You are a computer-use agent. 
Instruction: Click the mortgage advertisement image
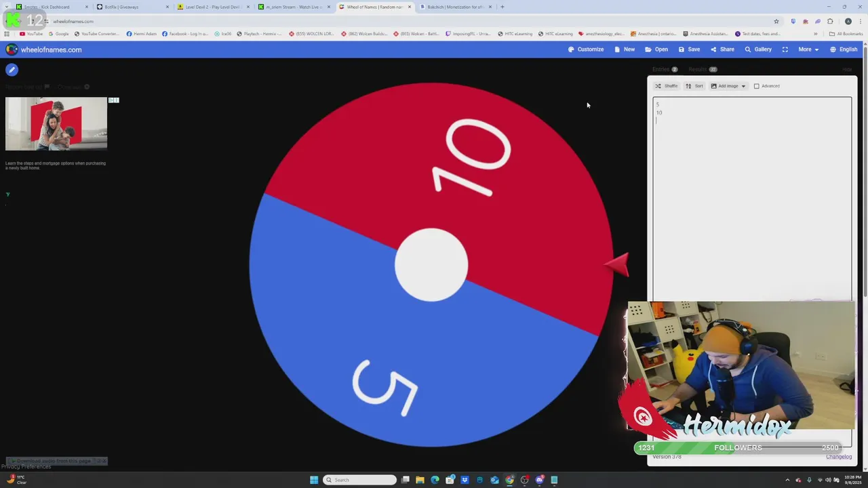click(x=56, y=124)
